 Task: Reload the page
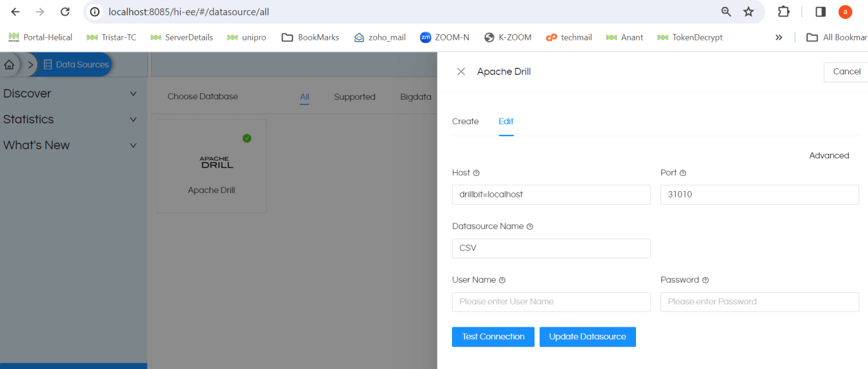pos(65,12)
